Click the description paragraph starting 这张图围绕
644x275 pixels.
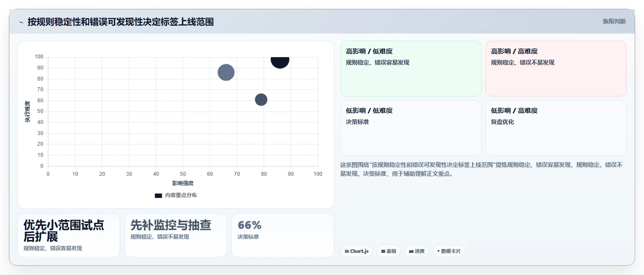point(482,169)
